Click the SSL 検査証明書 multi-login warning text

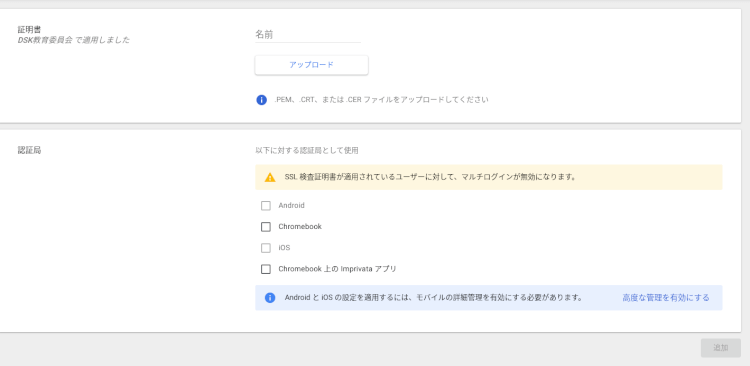[x=430, y=177]
